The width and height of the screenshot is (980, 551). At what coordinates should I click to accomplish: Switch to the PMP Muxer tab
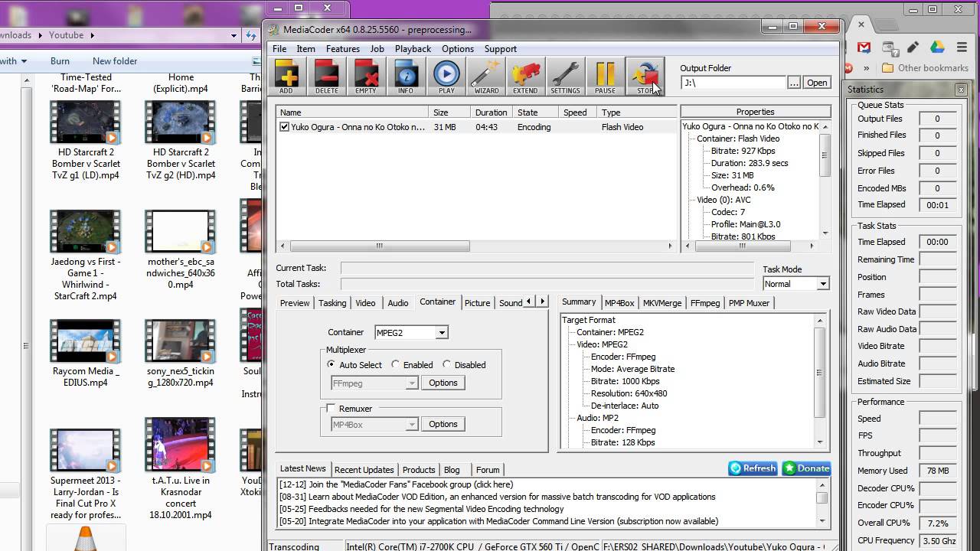click(749, 303)
